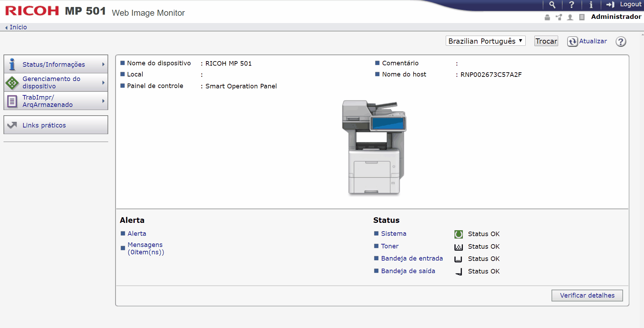The height and width of the screenshot is (328, 644).
Task: Click the Toner status icon
Action: 458,247
